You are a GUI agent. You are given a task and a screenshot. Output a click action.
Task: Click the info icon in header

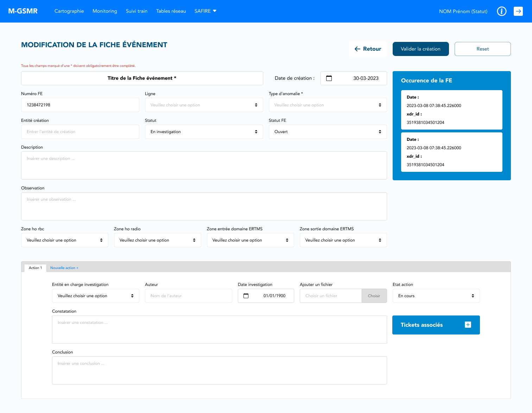[501, 11]
